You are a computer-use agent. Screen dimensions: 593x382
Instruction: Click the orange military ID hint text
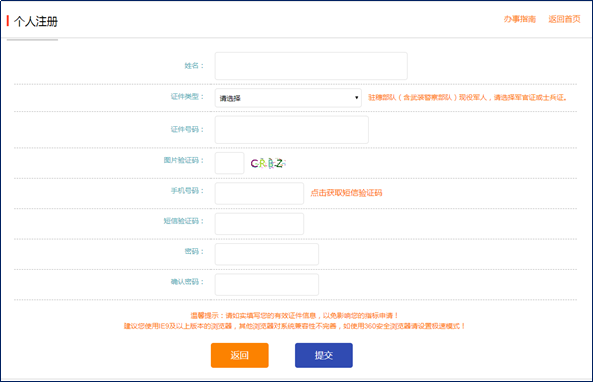point(468,98)
